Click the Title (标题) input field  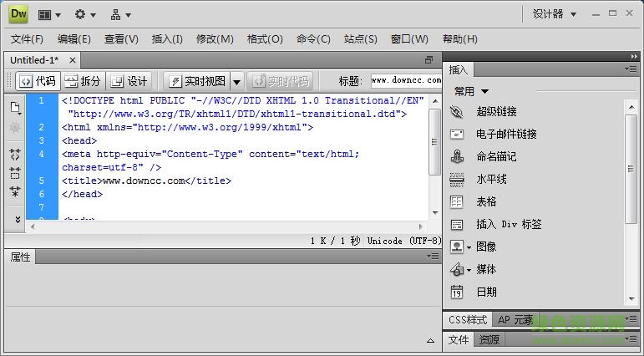coord(406,80)
